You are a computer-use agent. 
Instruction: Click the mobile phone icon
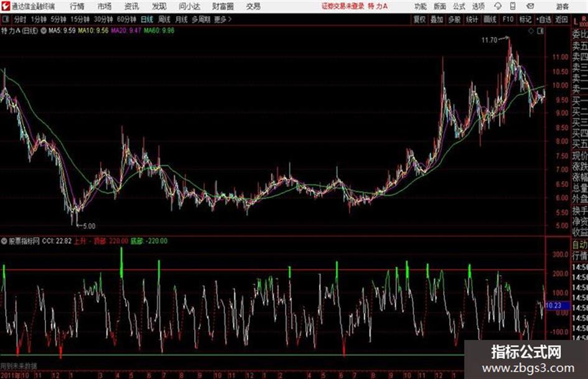[x=513, y=6]
